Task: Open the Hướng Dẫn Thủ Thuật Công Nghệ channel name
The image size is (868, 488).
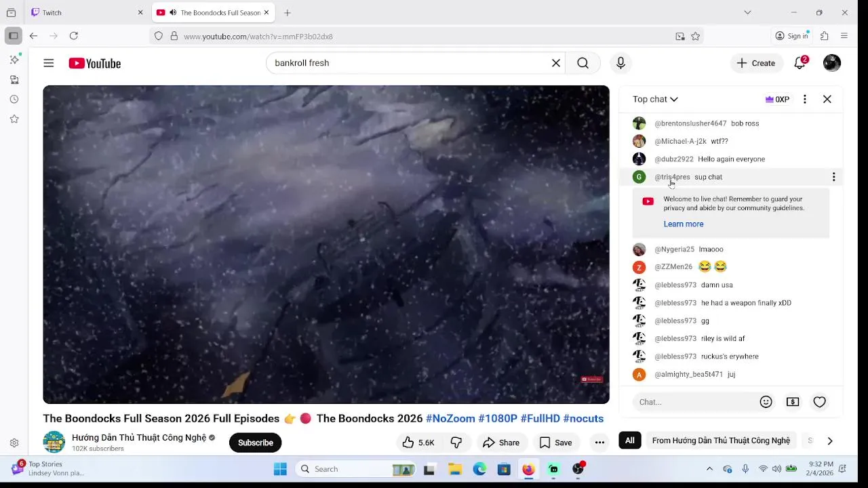Action: [x=139, y=437]
